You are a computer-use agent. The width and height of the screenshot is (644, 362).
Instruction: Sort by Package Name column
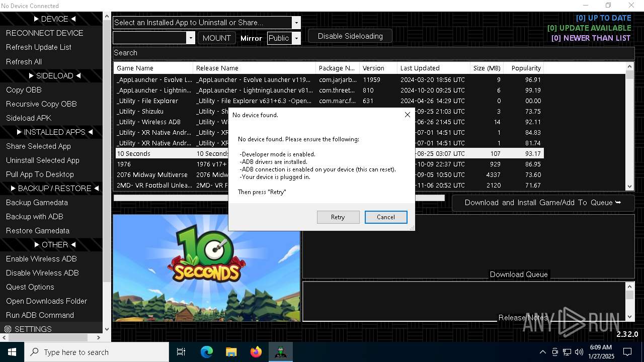click(x=338, y=68)
